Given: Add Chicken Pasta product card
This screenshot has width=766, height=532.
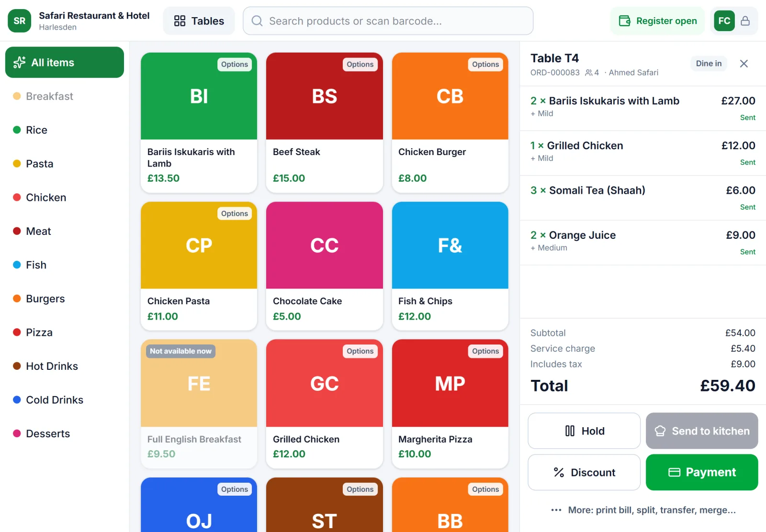Looking at the screenshot, I should (x=199, y=266).
